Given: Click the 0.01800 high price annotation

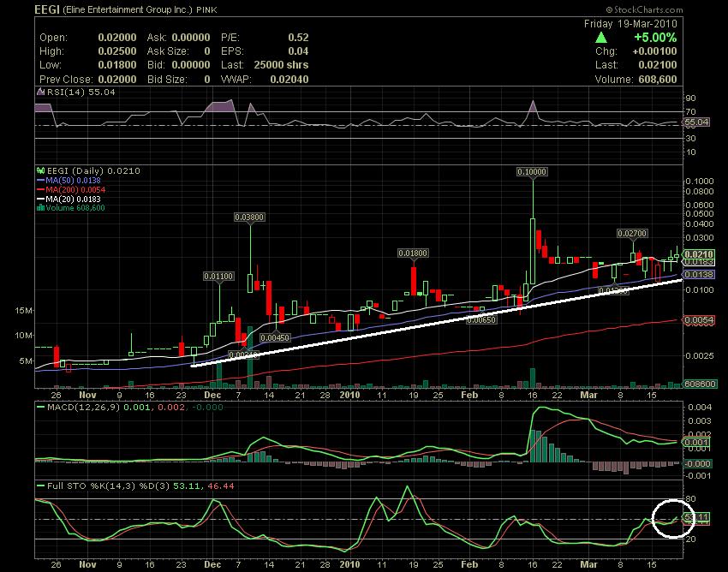Looking at the screenshot, I should click(x=413, y=253).
